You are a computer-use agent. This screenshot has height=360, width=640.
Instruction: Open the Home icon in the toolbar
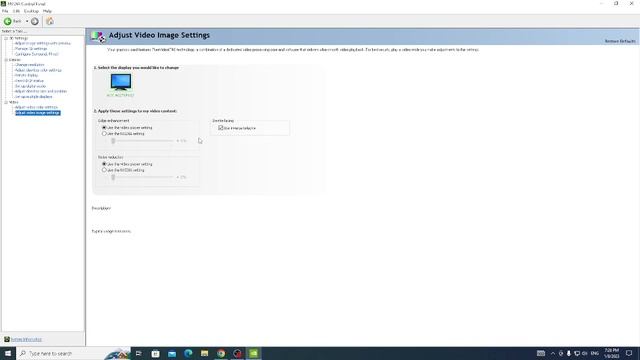point(50,21)
